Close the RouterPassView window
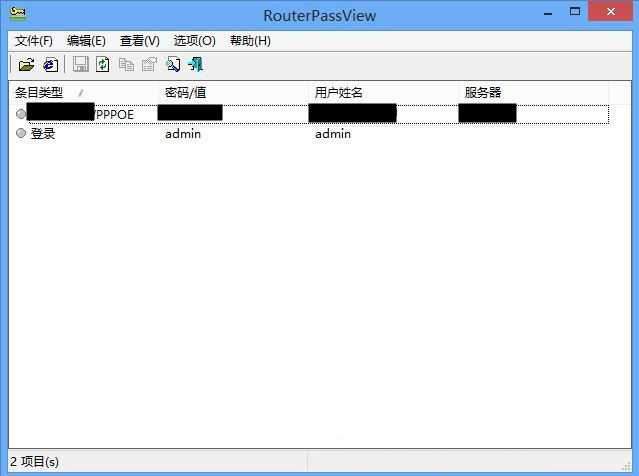The image size is (639, 476). tap(610, 11)
